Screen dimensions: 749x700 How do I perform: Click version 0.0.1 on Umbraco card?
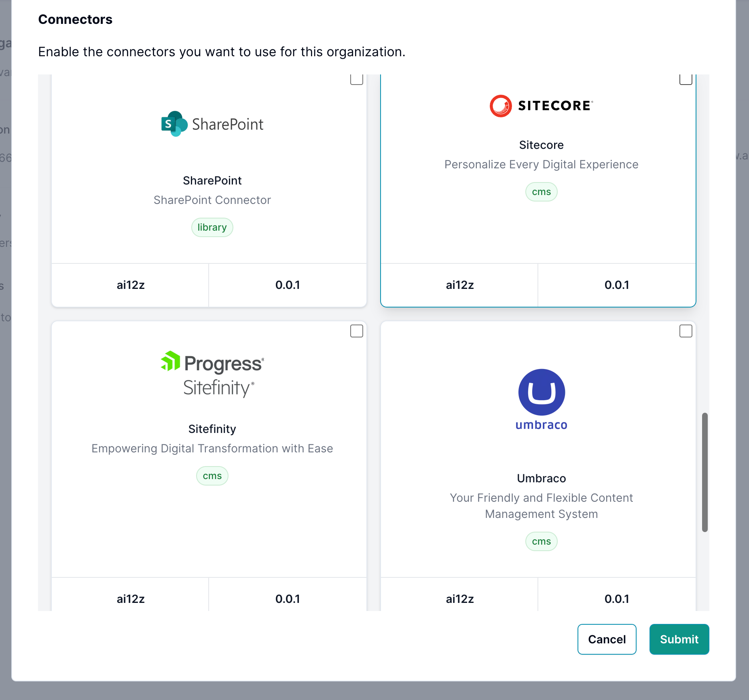[x=617, y=599]
